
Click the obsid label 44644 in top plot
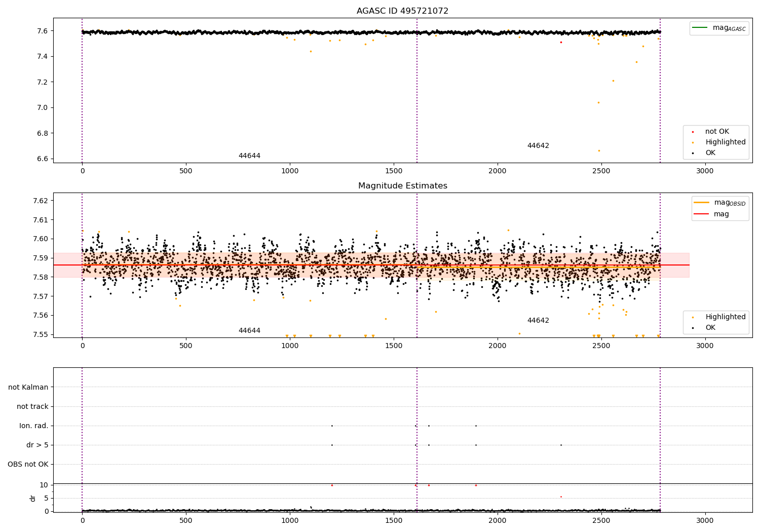coord(249,156)
